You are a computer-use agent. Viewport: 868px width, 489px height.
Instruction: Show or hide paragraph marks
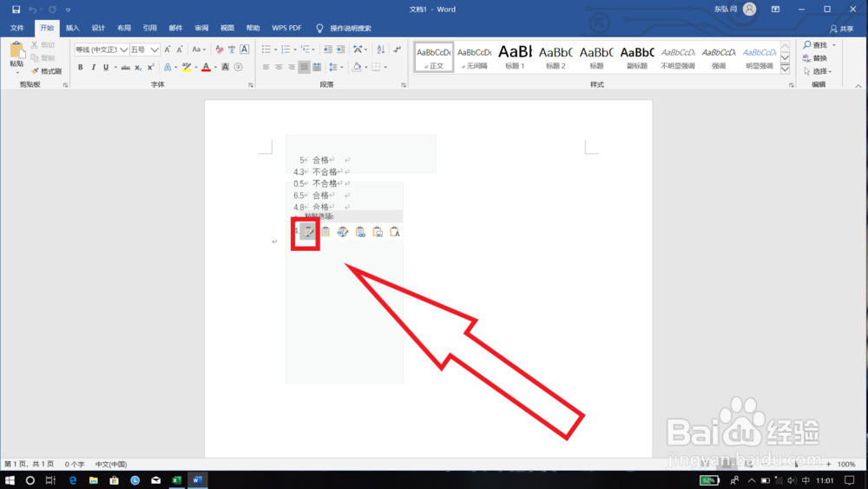click(x=397, y=50)
